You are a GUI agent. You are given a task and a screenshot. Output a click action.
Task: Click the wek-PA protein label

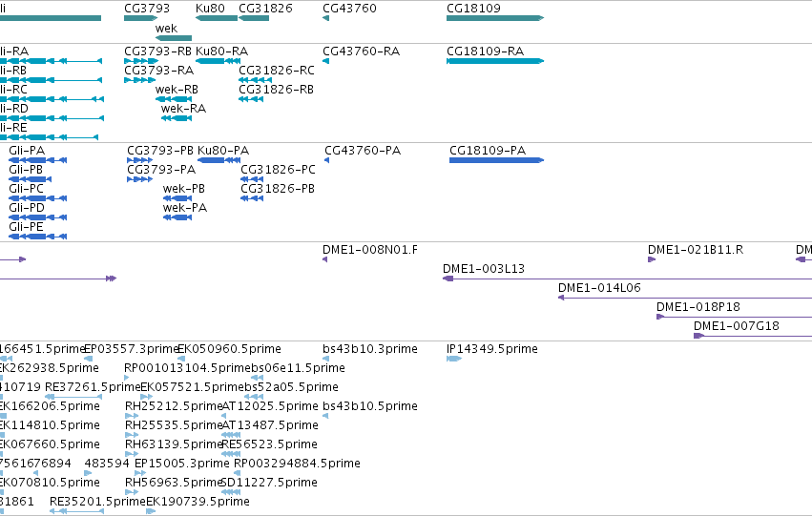pyautogui.click(x=185, y=208)
